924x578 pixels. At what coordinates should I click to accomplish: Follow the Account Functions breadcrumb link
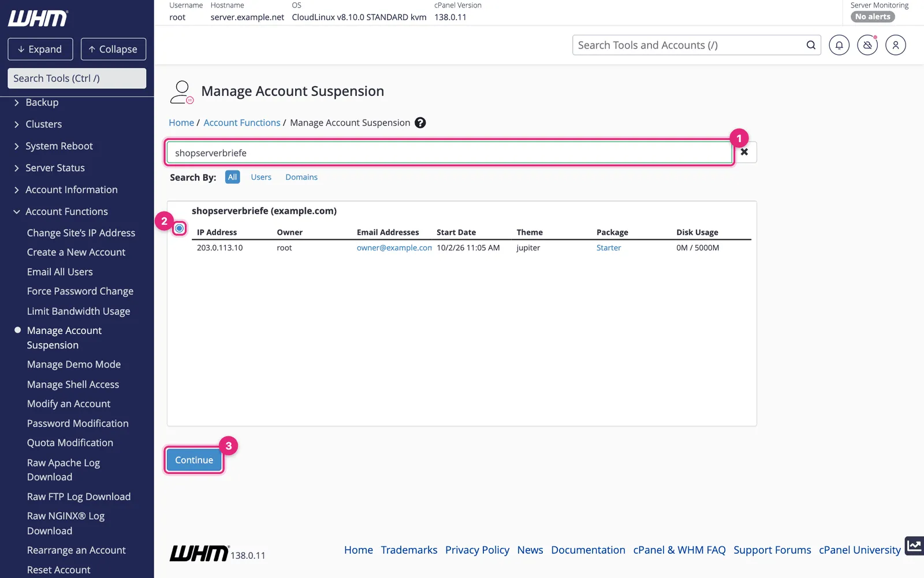242,123
